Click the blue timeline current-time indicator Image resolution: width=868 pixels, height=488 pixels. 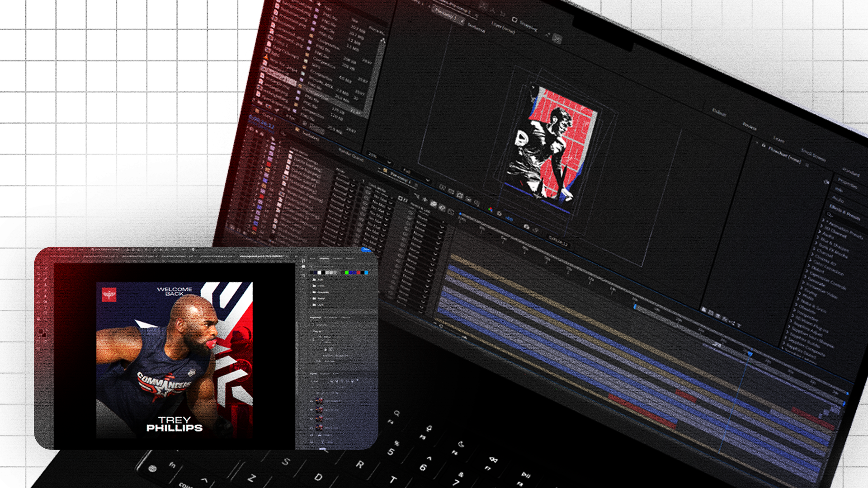[x=750, y=354]
